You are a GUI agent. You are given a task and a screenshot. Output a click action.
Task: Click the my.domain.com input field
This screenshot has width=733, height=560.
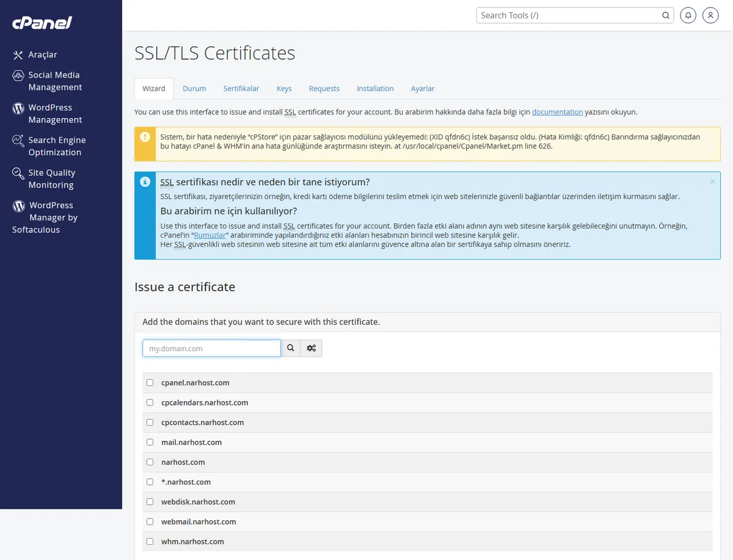[x=212, y=348]
